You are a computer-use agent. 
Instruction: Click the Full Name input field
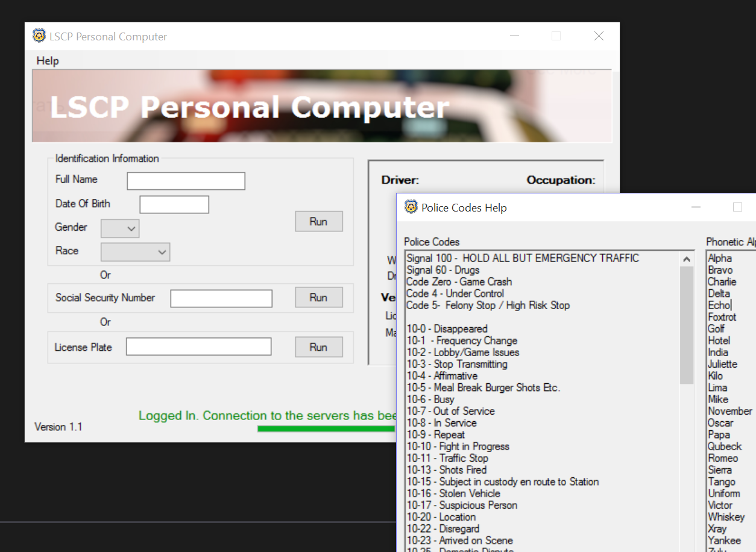(x=186, y=181)
